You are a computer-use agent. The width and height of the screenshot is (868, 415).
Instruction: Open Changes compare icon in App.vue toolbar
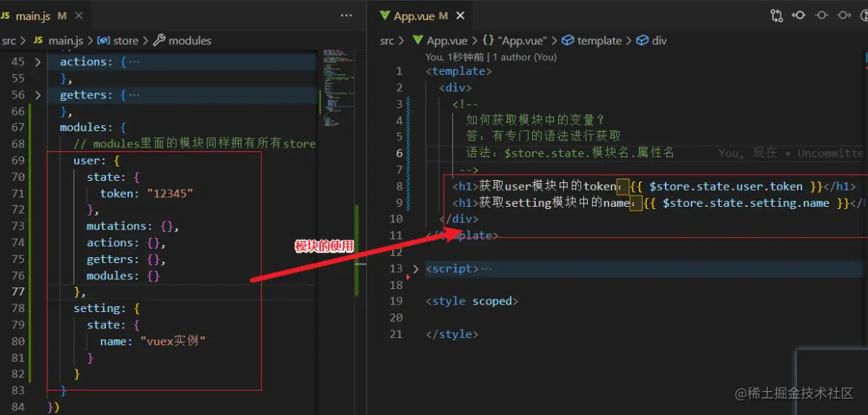click(x=777, y=16)
